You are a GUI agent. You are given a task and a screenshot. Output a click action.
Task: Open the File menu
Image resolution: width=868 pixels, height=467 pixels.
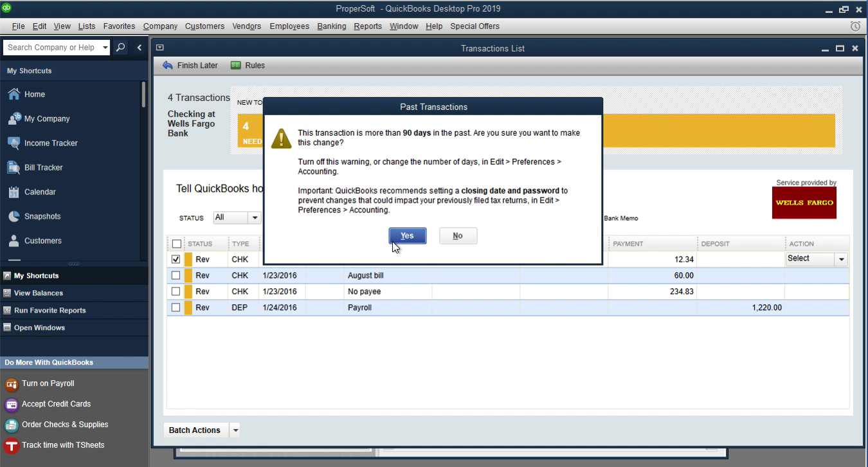(x=18, y=26)
